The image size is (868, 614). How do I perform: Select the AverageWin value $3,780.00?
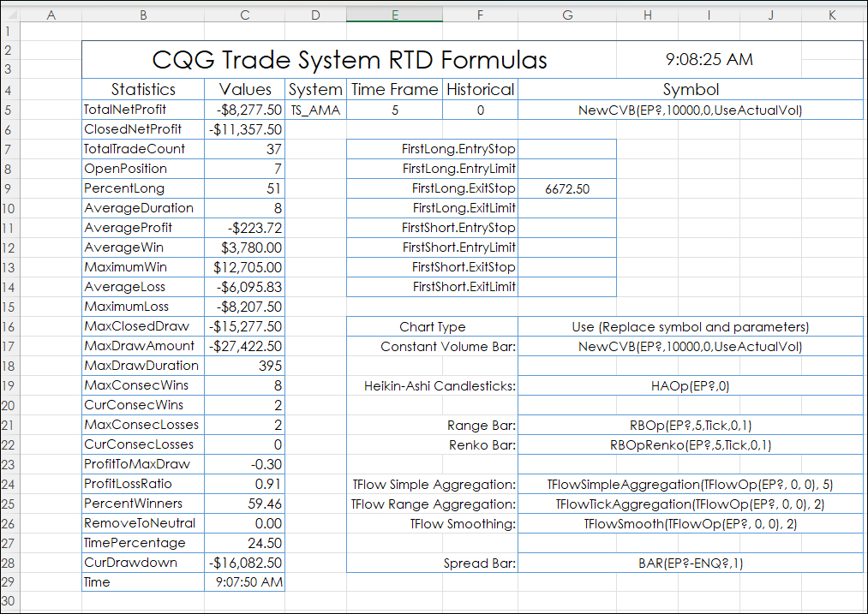point(245,247)
